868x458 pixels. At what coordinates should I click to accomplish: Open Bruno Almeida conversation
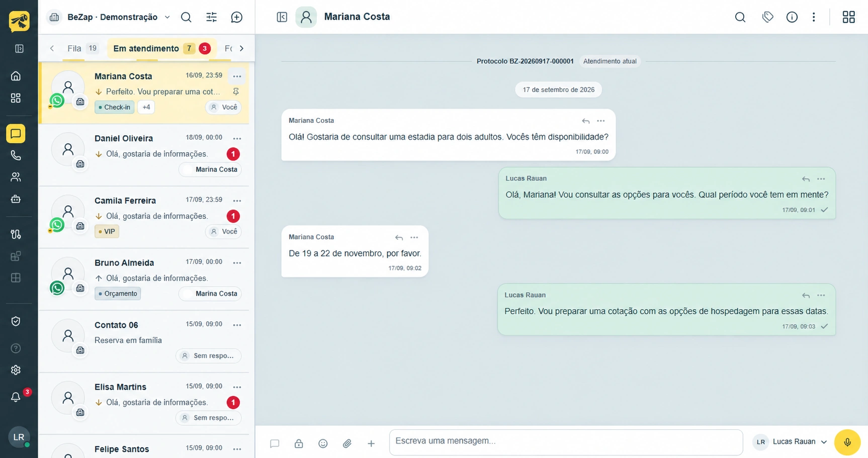[144, 279]
